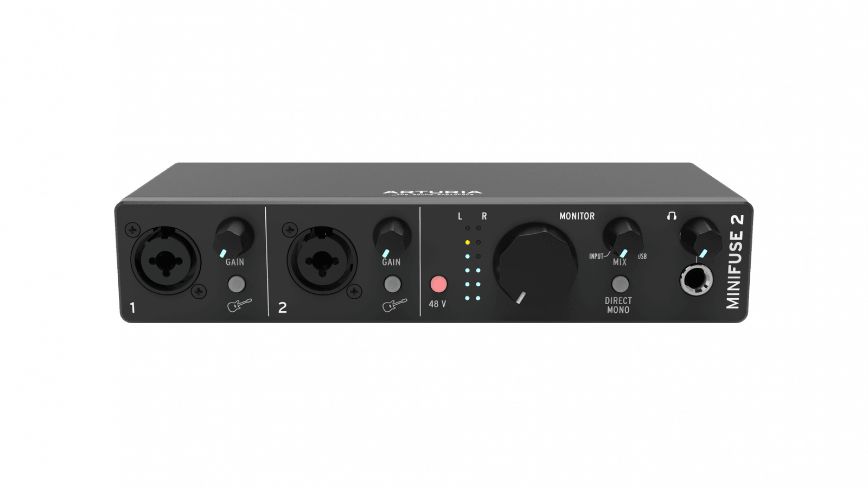The image size is (868, 488).
Task: Click the large MONITOR volume knob
Action: [535, 263]
